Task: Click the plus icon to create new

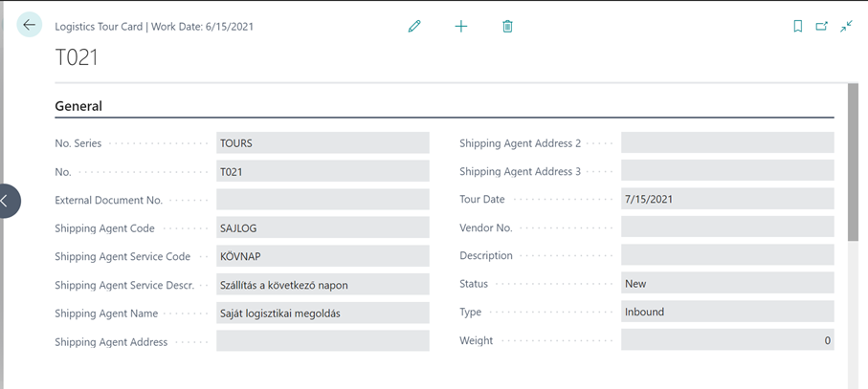Action: pos(461,27)
